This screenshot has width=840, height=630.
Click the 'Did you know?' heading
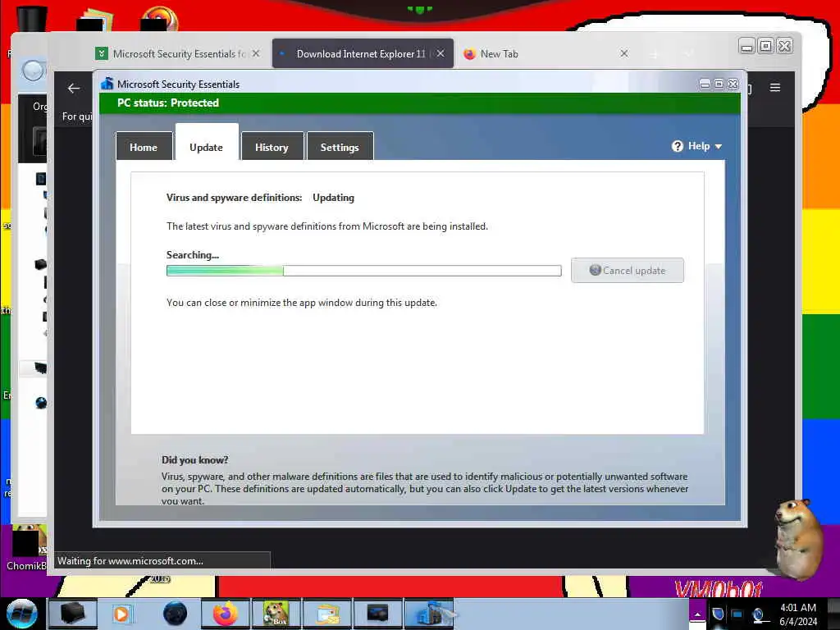[x=195, y=459]
